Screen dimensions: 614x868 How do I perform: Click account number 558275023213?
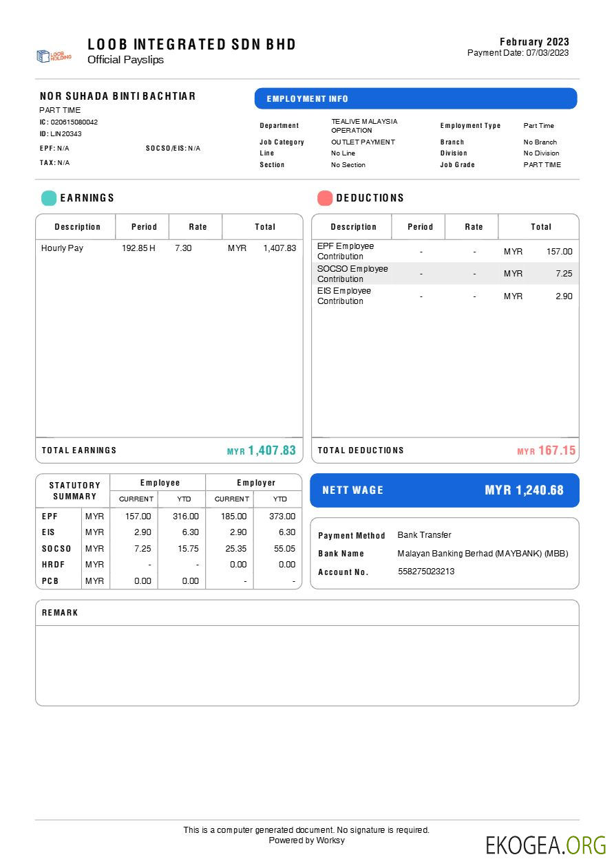point(426,572)
